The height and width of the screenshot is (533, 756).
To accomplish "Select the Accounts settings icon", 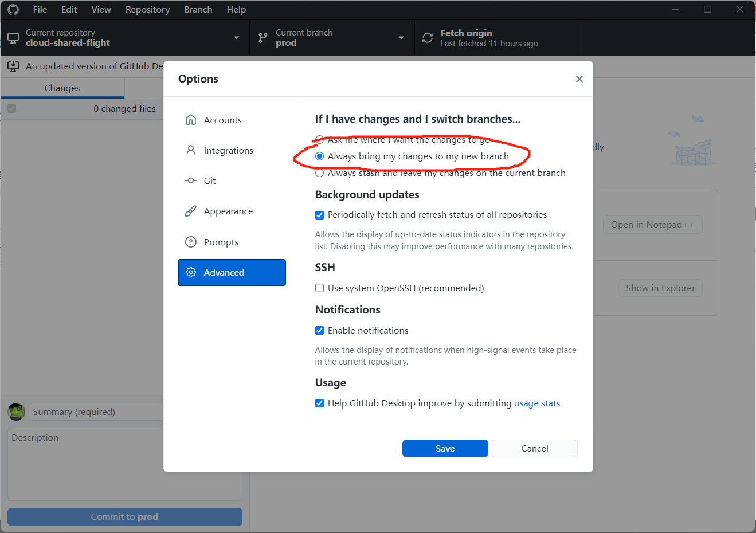I will 190,120.
